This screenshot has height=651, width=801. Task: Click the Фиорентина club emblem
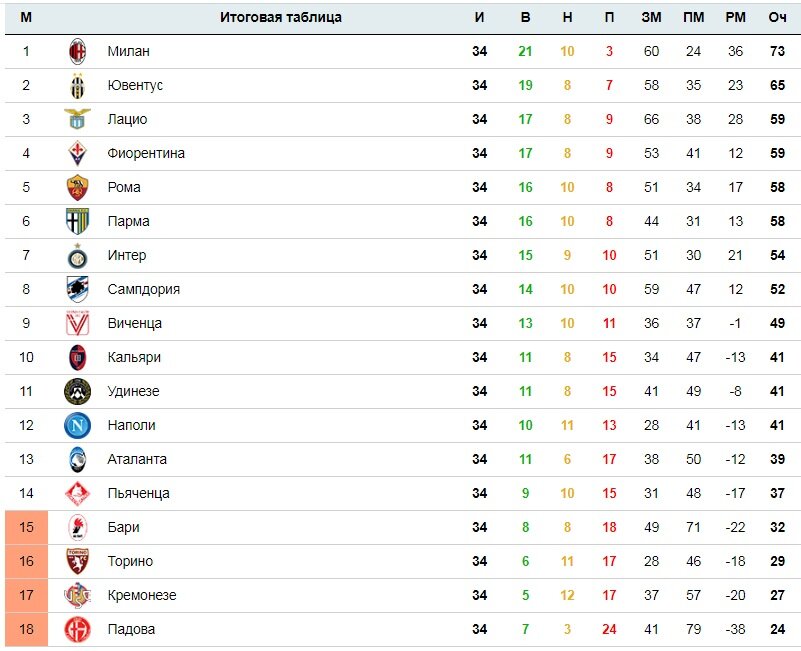(x=77, y=153)
